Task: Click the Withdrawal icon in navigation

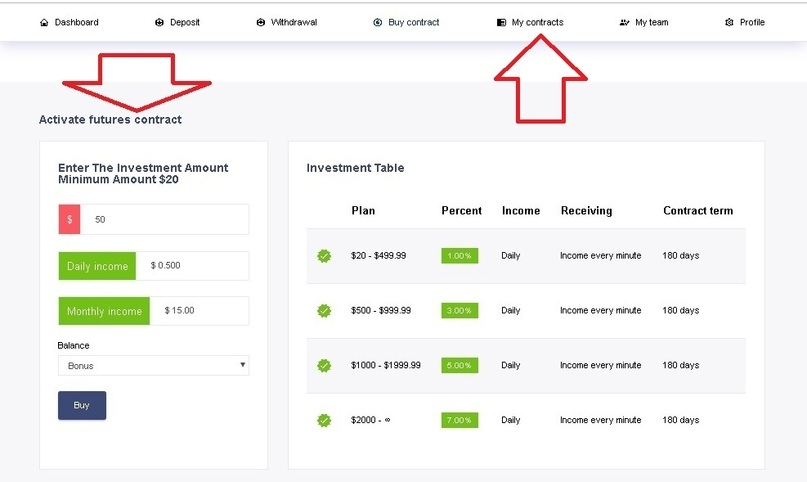Action: 261,22
